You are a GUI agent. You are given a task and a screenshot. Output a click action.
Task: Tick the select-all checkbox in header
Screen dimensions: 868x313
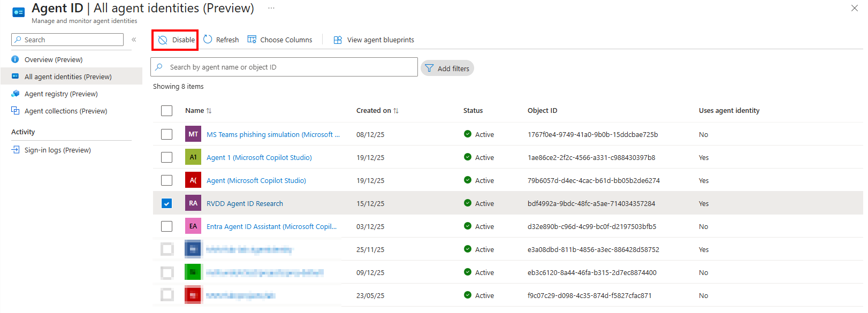(x=167, y=111)
